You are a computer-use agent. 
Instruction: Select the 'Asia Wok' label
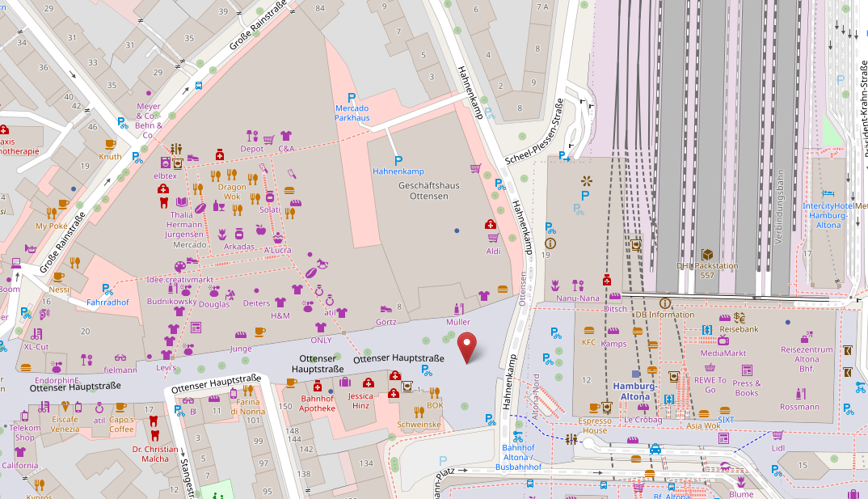[704, 425]
